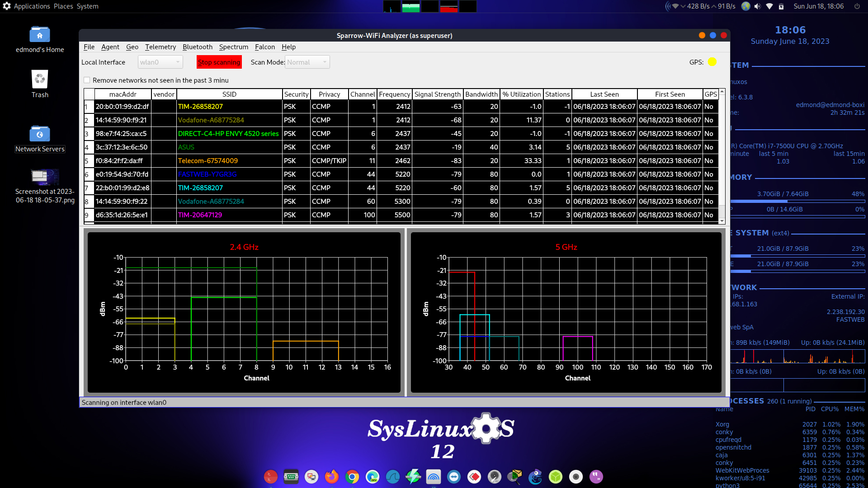Launch the serial port terminal dock icon
The width and height of the screenshot is (868, 488).
coord(291,477)
